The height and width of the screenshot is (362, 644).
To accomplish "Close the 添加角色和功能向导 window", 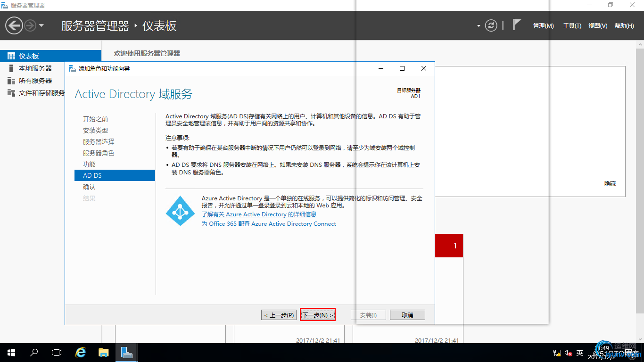I will 424,68.
